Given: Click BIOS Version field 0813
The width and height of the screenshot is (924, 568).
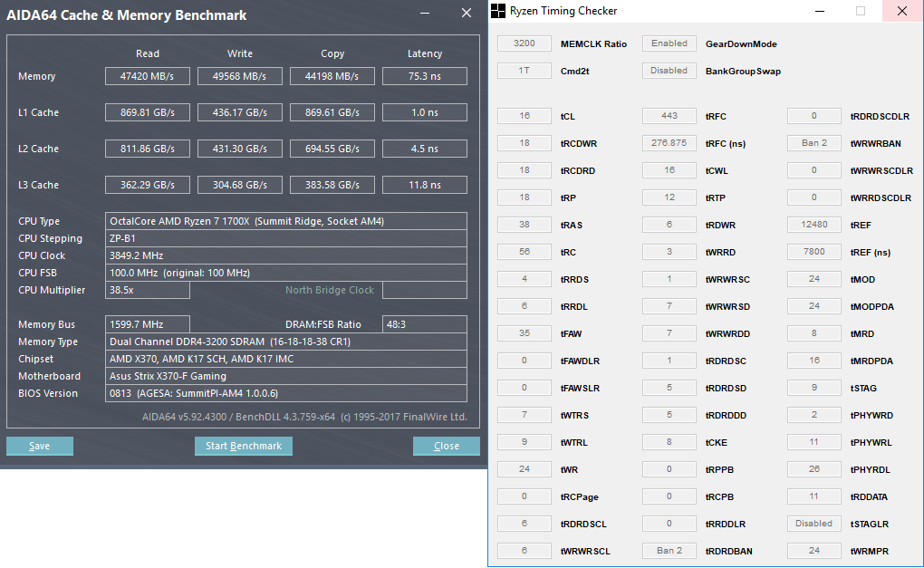Looking at the screenshot, I should click(x=285, y=393).
